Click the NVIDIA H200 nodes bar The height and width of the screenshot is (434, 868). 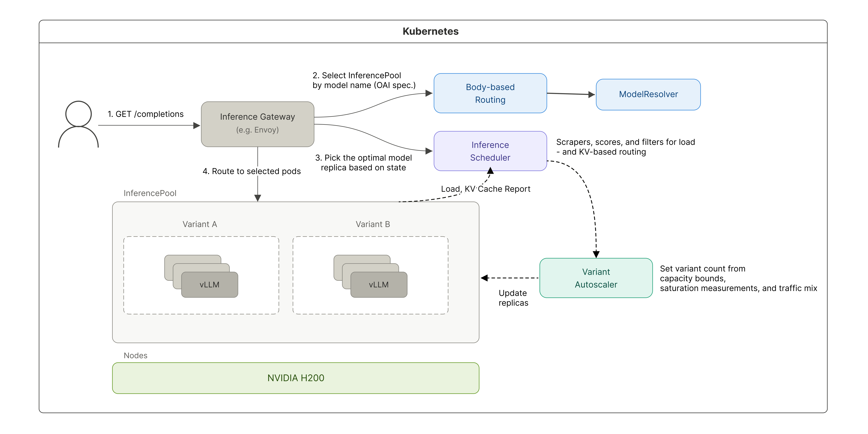[295, 378]
